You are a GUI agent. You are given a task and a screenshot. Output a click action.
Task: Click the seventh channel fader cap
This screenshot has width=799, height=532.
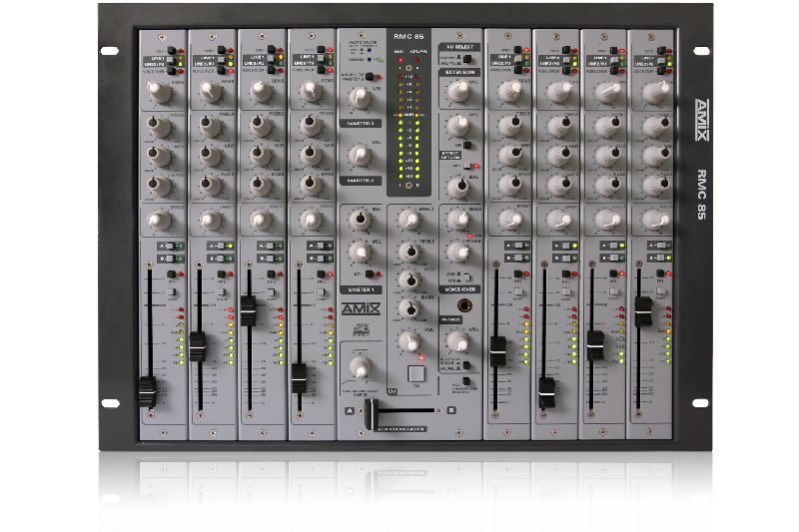pyautogui.click(x=594, y=346)
